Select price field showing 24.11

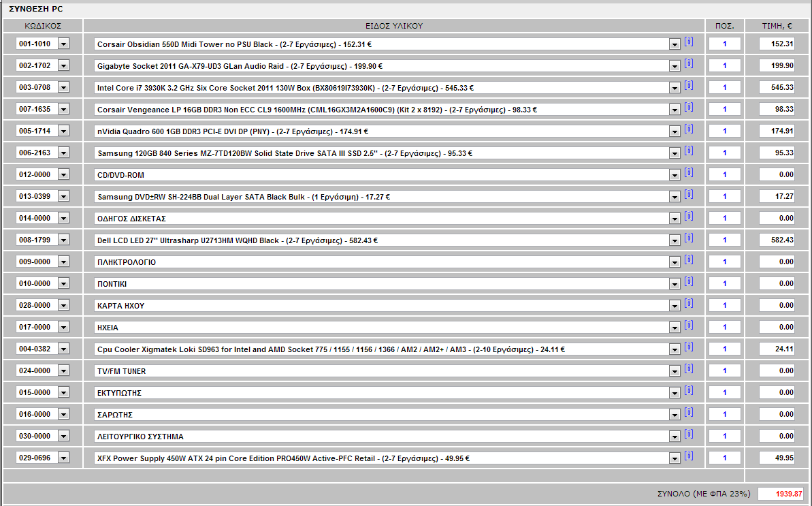[x=777, y=349]
